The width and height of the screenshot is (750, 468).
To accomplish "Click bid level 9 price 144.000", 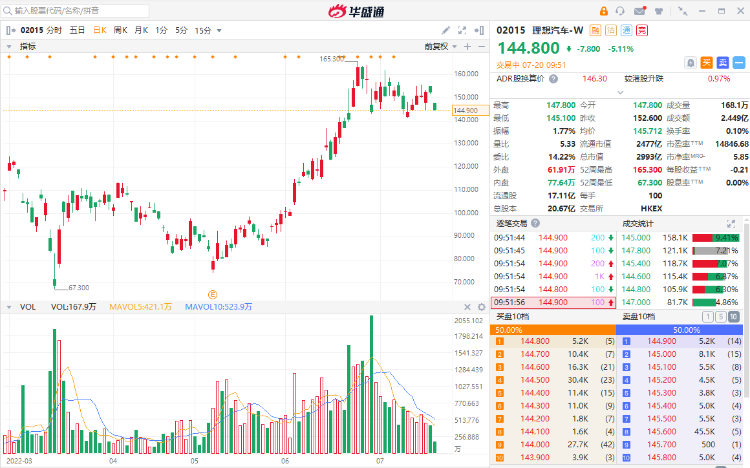I will click(535, 445).
